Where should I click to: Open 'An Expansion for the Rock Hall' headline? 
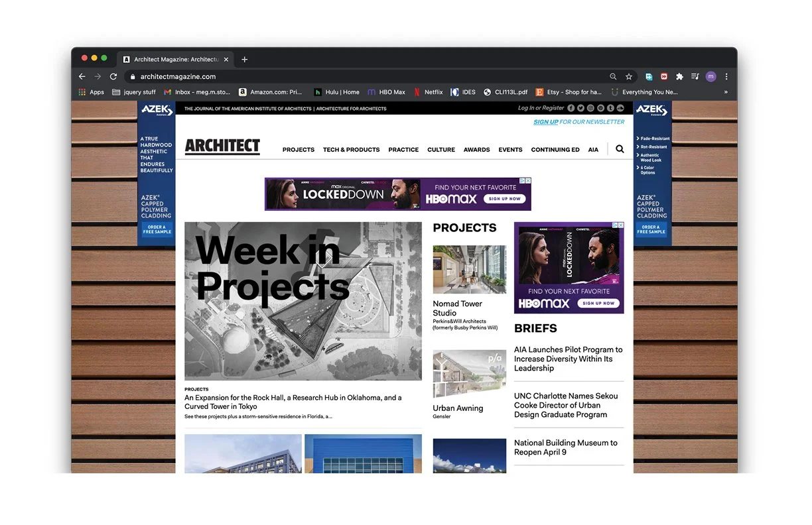(x=293, y=402)
